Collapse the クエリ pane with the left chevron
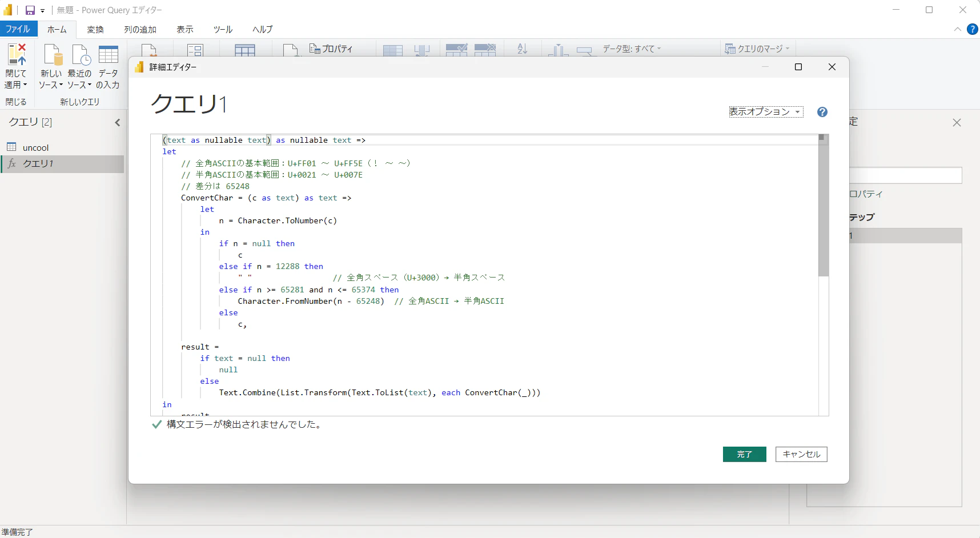 click(x=118, y=122)
